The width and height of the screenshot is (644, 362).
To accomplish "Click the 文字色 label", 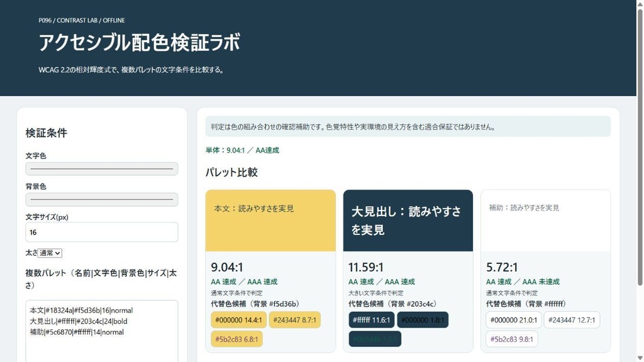I will (36, 156).
